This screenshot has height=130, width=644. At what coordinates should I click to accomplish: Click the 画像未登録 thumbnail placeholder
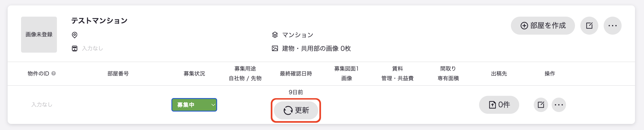pos(39,35)
